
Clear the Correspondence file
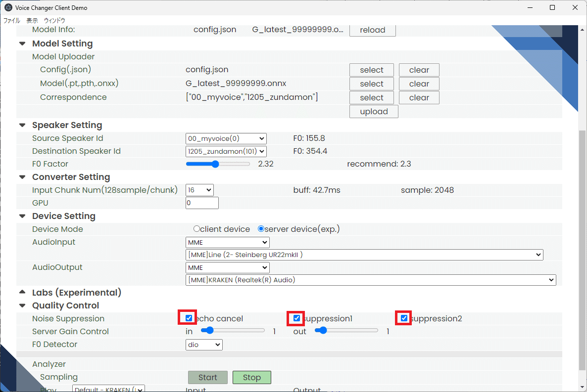419,97
